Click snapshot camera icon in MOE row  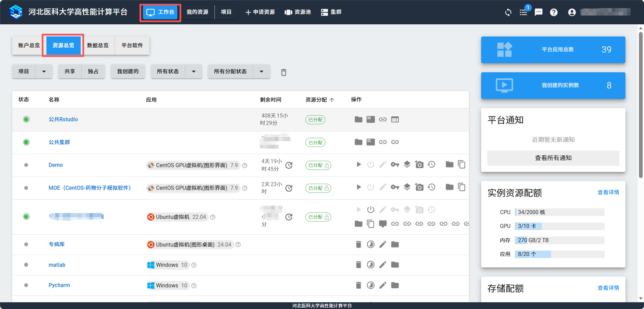tap(419, 187)
